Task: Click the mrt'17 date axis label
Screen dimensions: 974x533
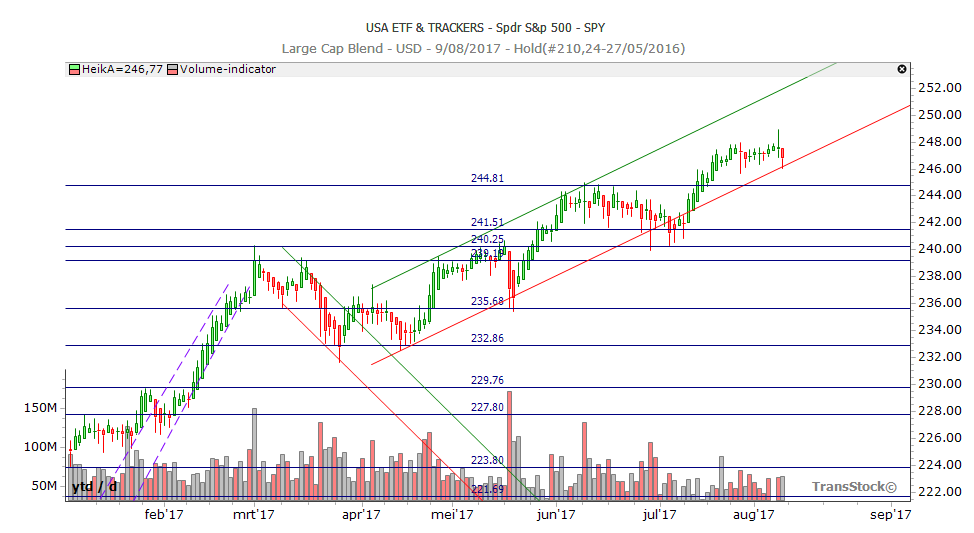Action: coord(253,514)
